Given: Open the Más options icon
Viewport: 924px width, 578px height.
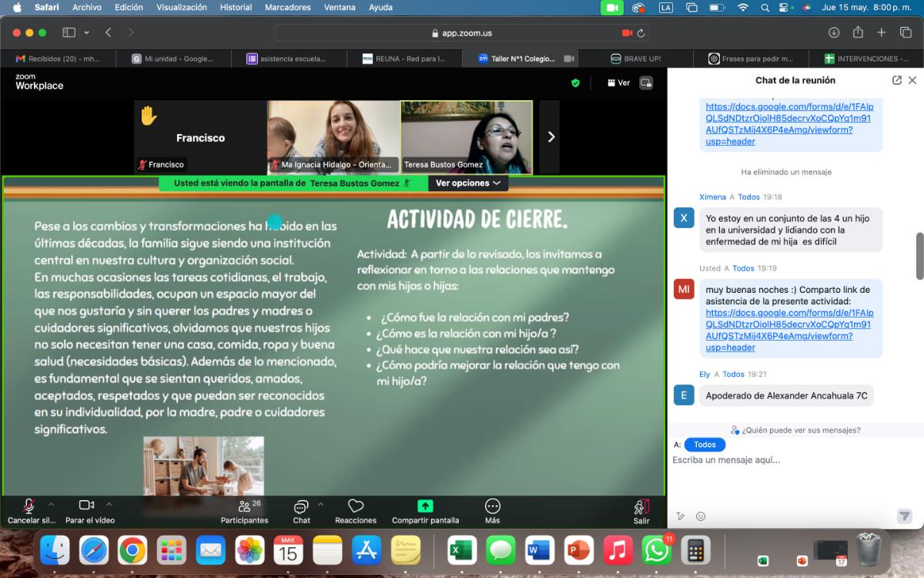Looking at the screenshot, I should [493, 506].
